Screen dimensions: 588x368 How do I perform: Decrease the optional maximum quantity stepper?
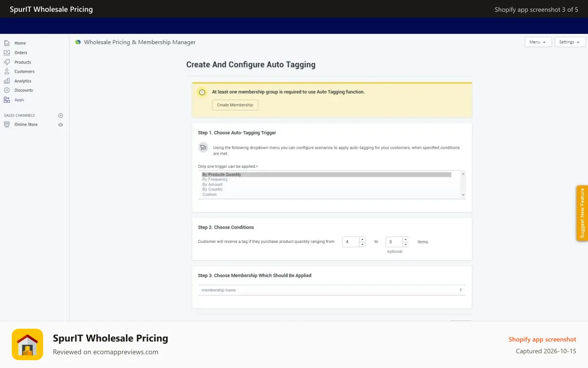406,244
